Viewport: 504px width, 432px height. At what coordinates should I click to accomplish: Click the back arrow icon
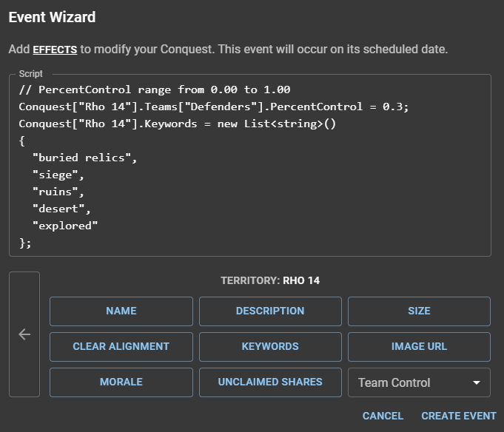[24, 334]
